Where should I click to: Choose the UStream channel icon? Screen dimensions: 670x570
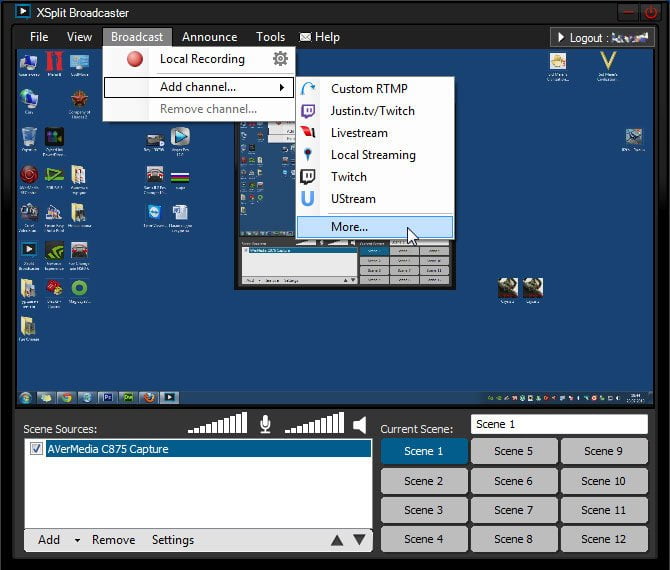(308, 199)
